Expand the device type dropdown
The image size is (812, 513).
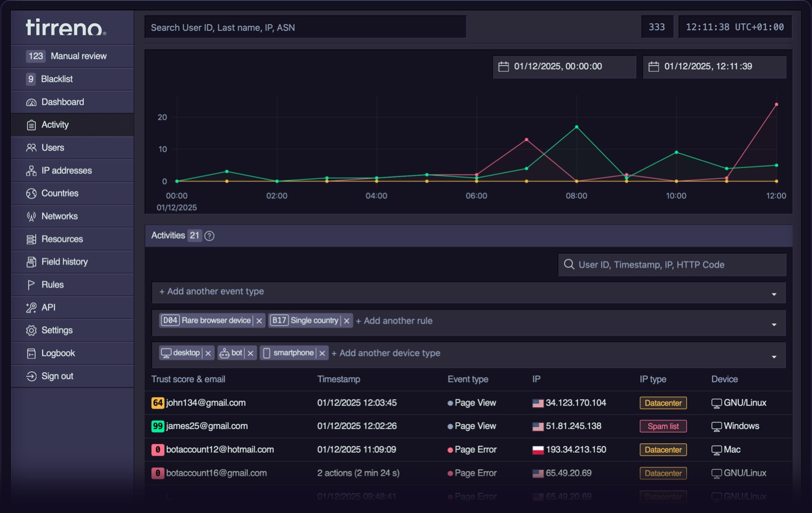(x=773, y=356)
